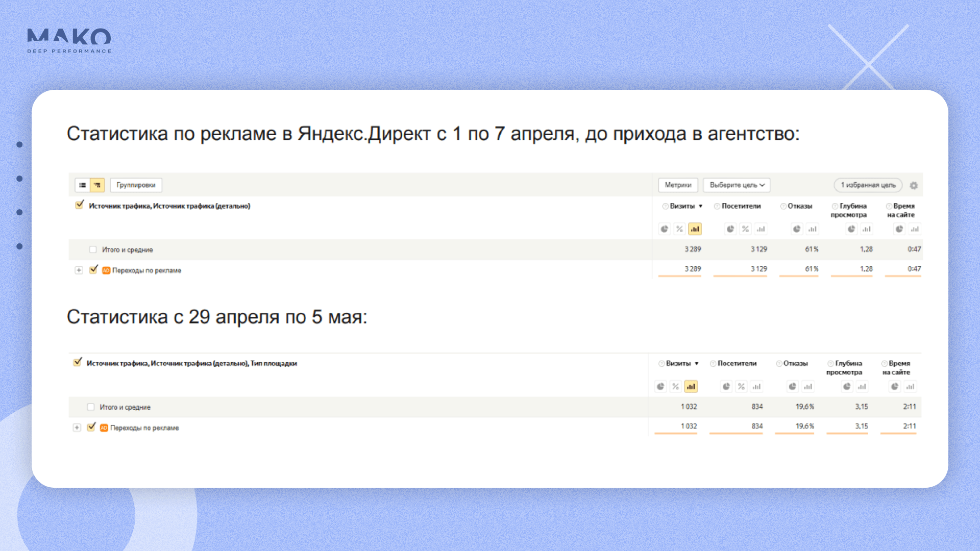Click bar chart icon under Время на сайте, top
Viewport: 980px width, 551px height.
click(915, 229)
